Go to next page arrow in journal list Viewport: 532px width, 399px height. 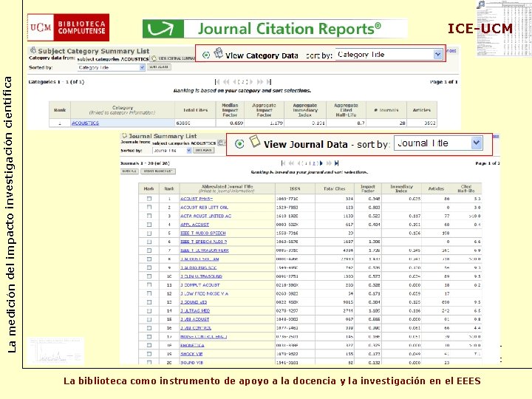pos(321,163)
